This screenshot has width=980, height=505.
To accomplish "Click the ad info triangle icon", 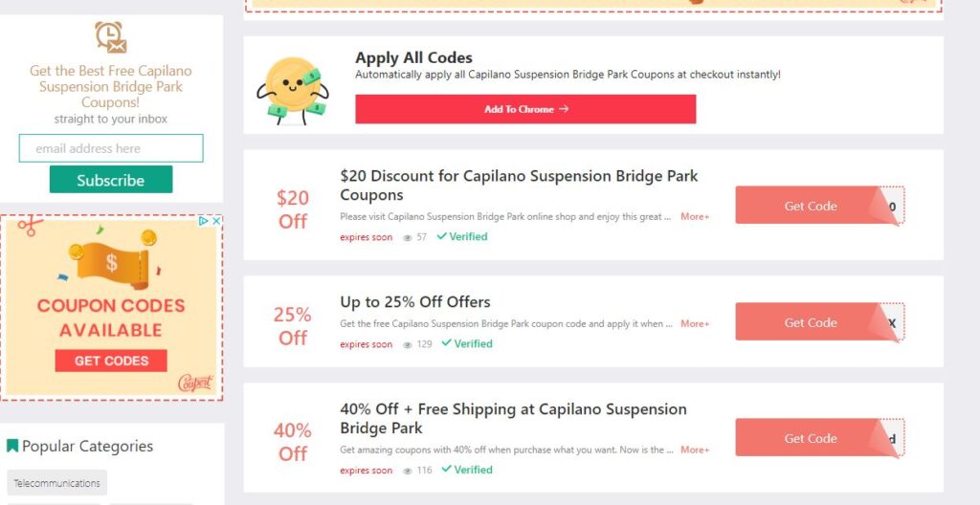I will 204,221.
